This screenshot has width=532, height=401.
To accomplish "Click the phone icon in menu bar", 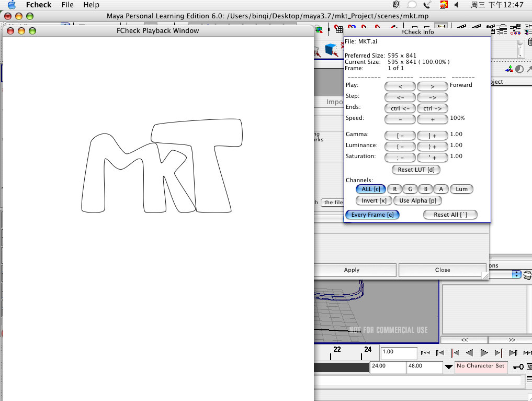I will [427, 5].
